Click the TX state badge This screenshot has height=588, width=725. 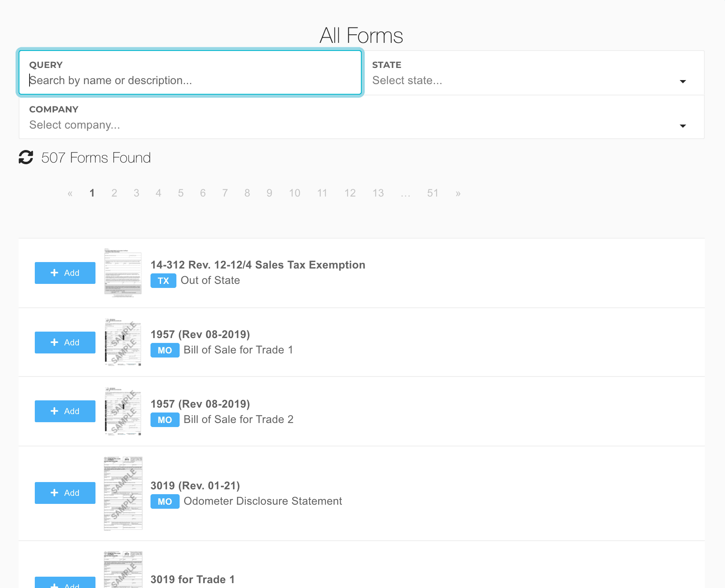(x=163, y=281)
